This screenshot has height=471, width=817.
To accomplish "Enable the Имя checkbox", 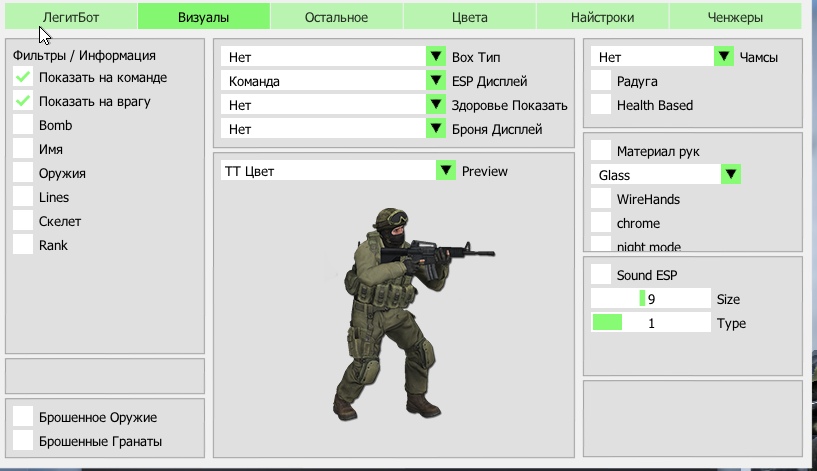I will point(23,149).
